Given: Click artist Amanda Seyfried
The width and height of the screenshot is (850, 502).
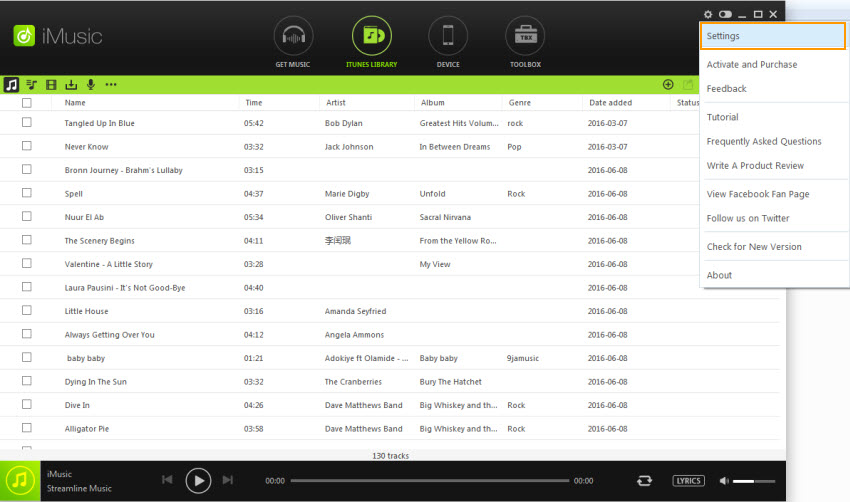Looking at the screenshot, I should 355,311.
